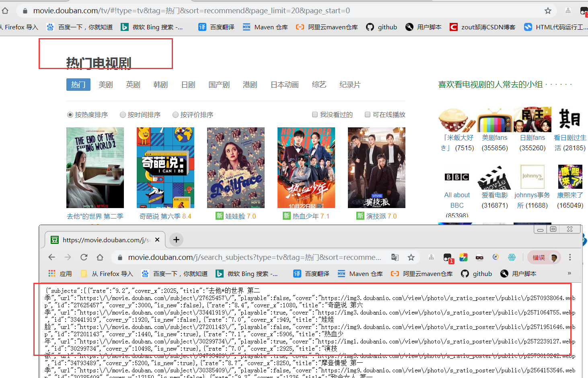The width and height of the screenshot is (588, 378).
Task: Enable the 我没看过的 checkbox
Action: pyautogui.click(x=315, y=114)
